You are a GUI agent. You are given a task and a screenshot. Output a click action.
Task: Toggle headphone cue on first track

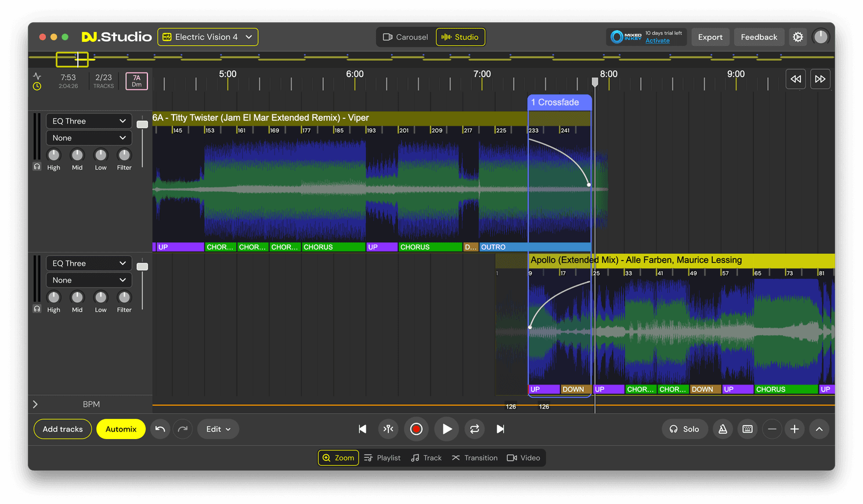pos(37,167)
